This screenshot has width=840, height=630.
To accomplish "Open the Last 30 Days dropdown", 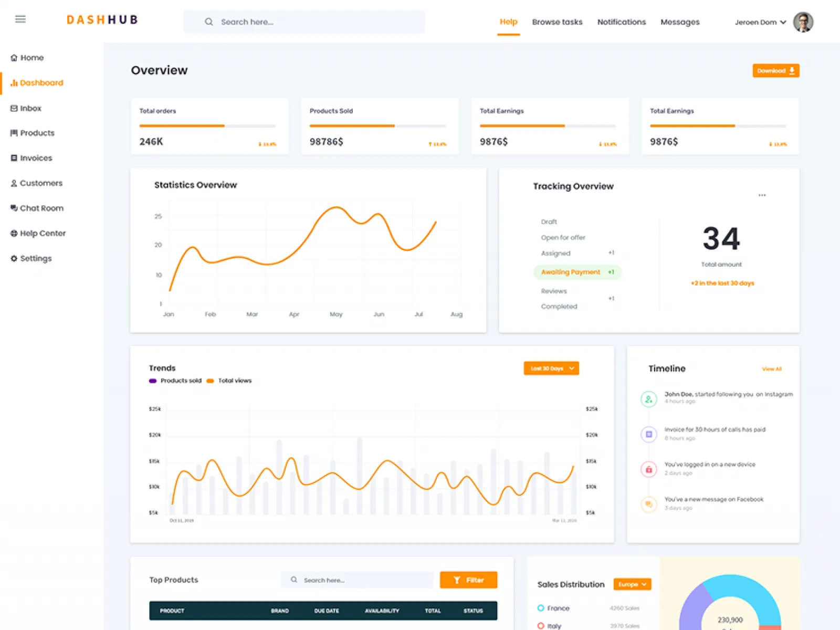I will (x=550, y=368).
